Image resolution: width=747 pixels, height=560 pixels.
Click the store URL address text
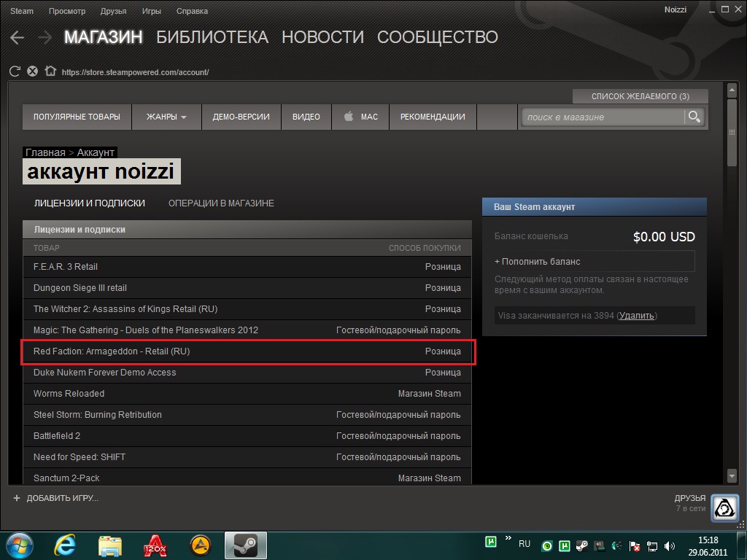click(135, 72)
